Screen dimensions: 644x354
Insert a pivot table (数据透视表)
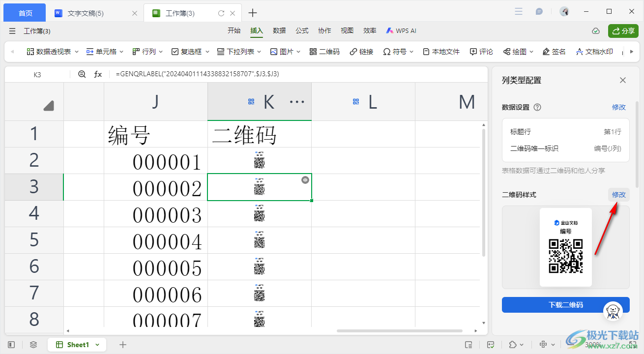tap(49, 52)
